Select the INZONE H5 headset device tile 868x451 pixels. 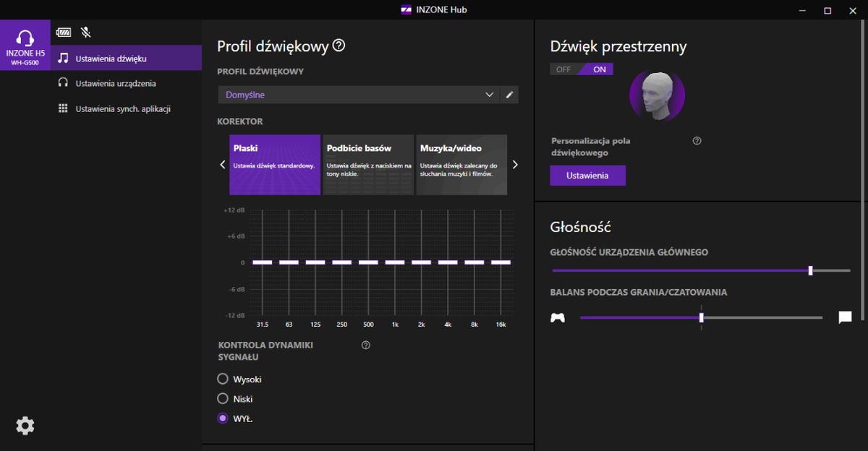click(25, 46)
